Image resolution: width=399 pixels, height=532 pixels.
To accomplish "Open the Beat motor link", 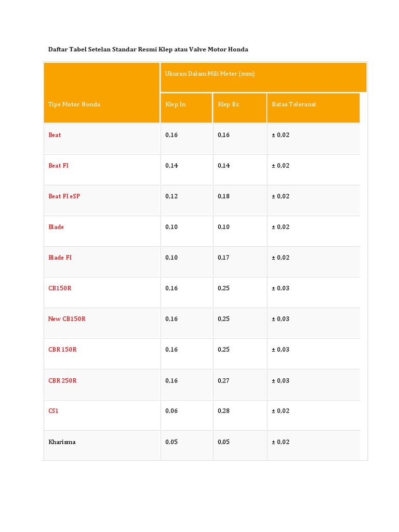I will coord(55,135).
